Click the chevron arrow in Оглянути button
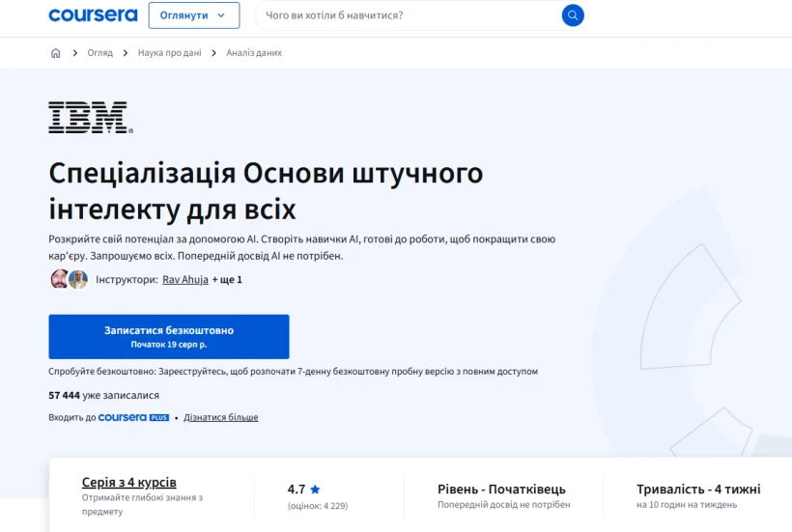Viewport: 792px width, 532px height. (221, 15)
